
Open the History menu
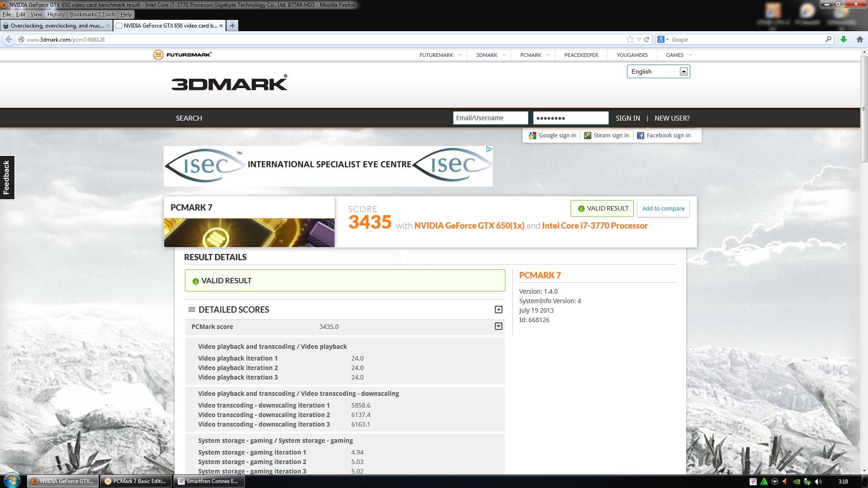click(x=56, y=14)
